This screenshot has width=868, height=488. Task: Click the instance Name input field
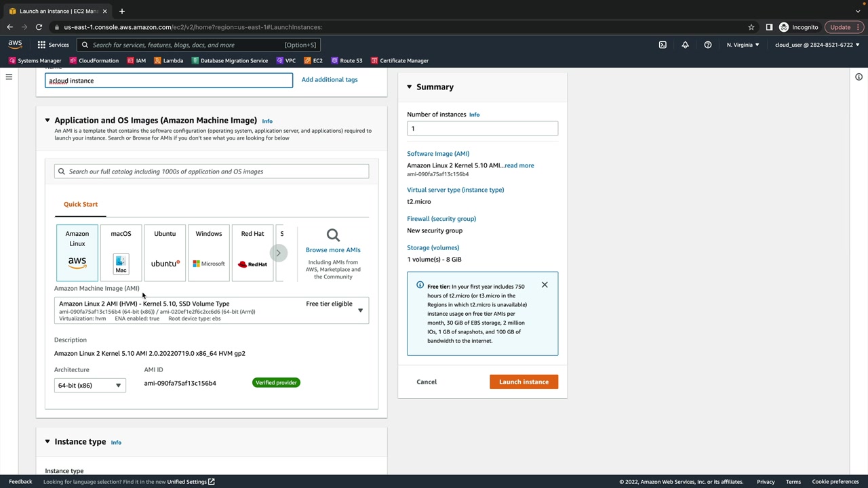pos(169,81)
